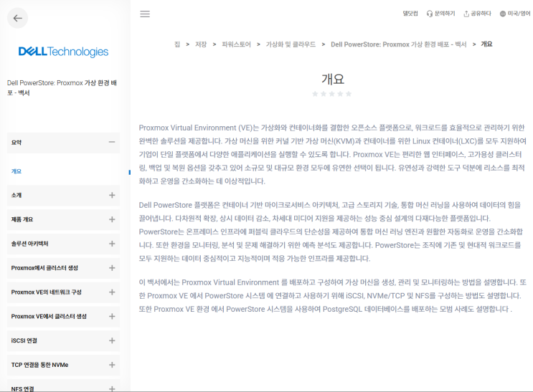Go to the 파워스토어 breadcrumb

pyautogui.click(x=236, y=44)
